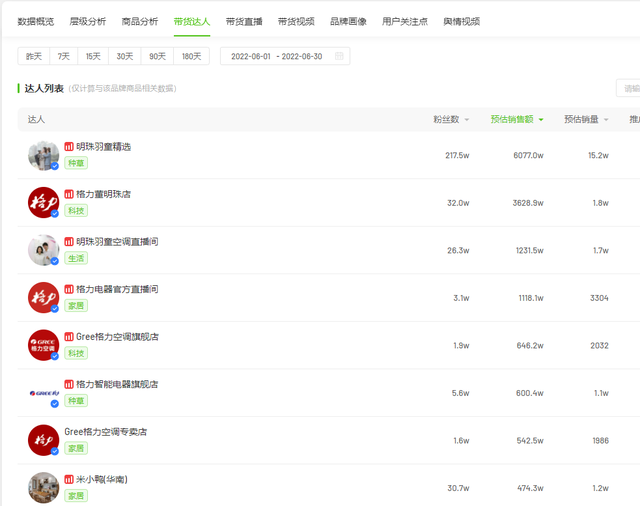The width and height of the screenshot is (640, 506).
Task: Switch to 品牌画像 tab
Action: point(348,22)
